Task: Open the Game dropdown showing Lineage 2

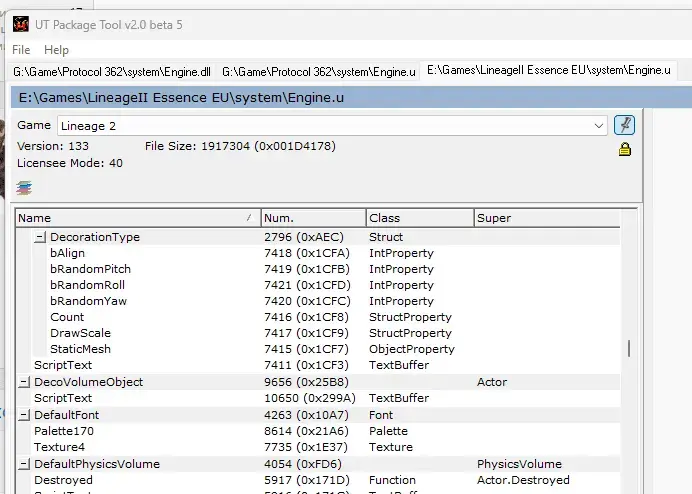Action: [x=332, y=126]
